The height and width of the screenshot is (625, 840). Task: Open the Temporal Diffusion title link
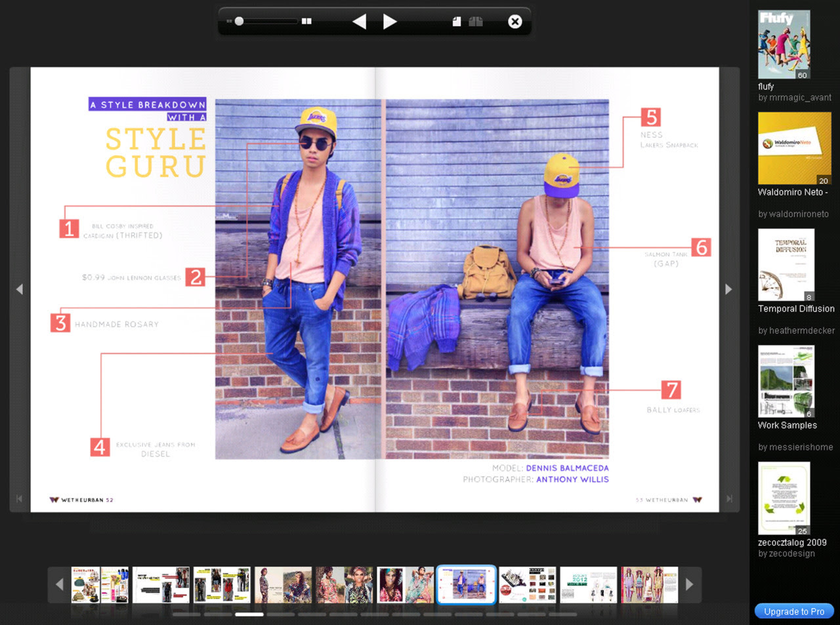(x=796, y=309)
